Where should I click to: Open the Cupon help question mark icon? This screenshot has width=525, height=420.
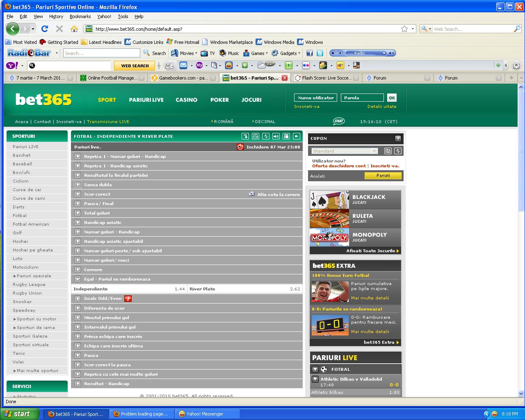click(398, 139)
